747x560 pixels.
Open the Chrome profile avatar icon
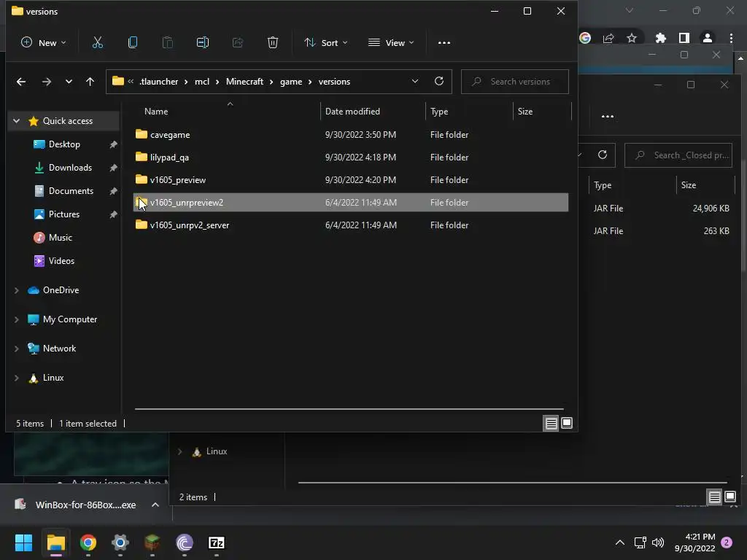pyautogui.click(x=707, y=38)
